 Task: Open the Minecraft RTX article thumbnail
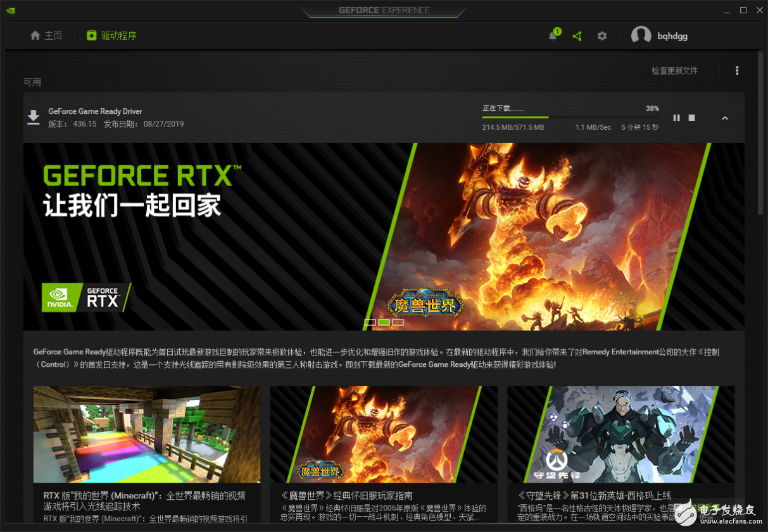point(147,435)
